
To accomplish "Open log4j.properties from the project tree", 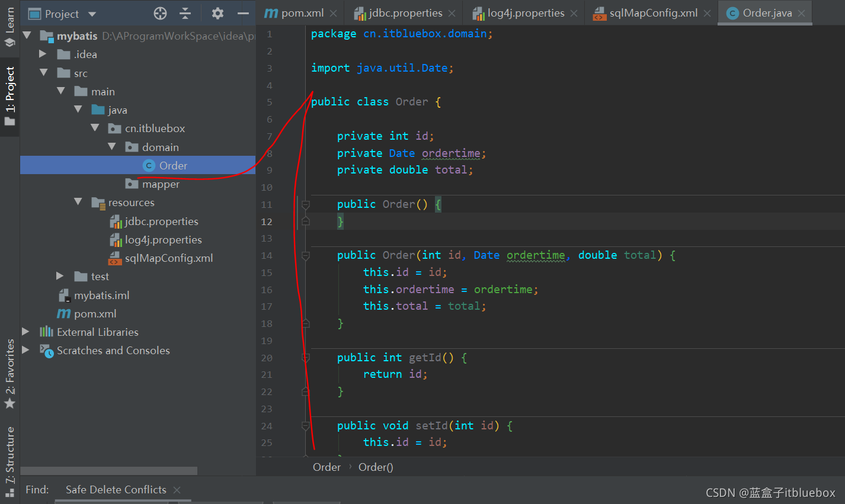I will click(x=164, y=240).
